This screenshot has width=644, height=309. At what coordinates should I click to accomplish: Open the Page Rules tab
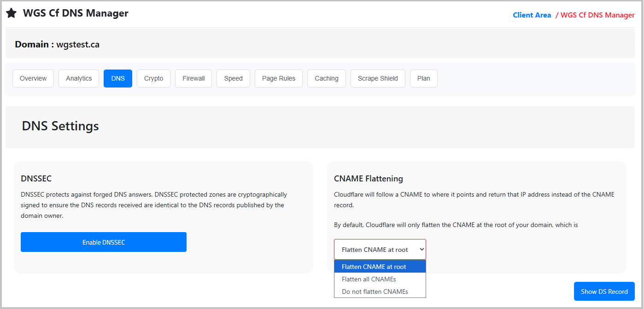(x=278, y=78)
